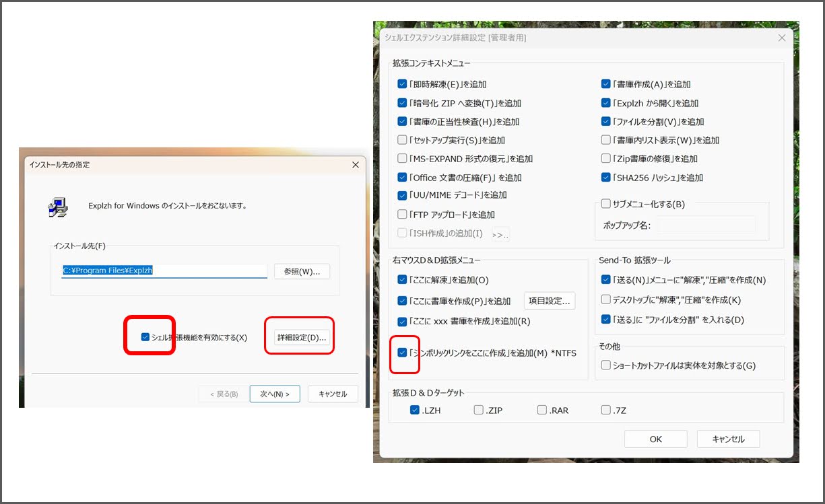This screenshot has width=825, height=504.
Task: Click キャンセル in インストール先の指定 dialog
Action: 333,394
